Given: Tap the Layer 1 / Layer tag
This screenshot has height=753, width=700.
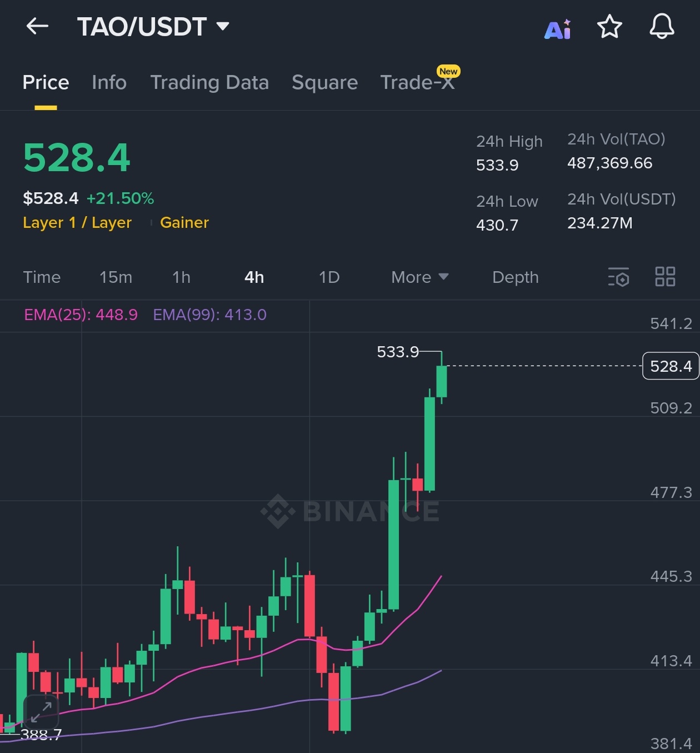Looking at the screenshot, I should tap(77, 222).
